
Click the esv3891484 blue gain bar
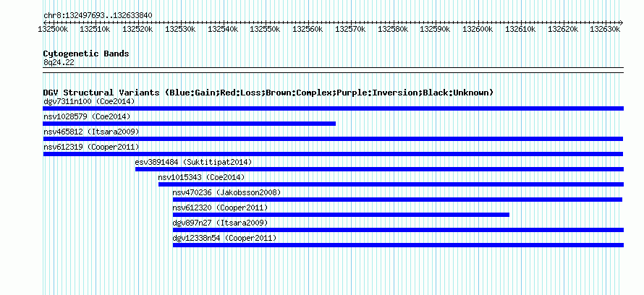click(379, 169)
